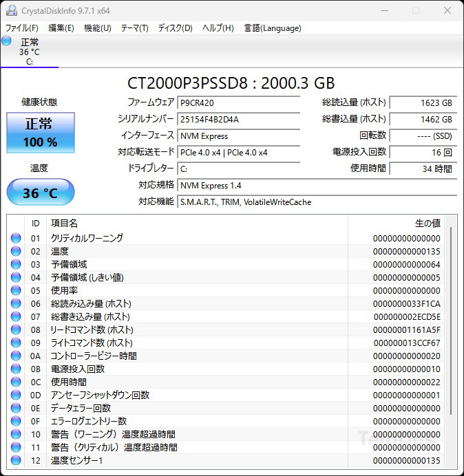
Task: Click raw value 000000013CCF67
Action: point(407,343)
